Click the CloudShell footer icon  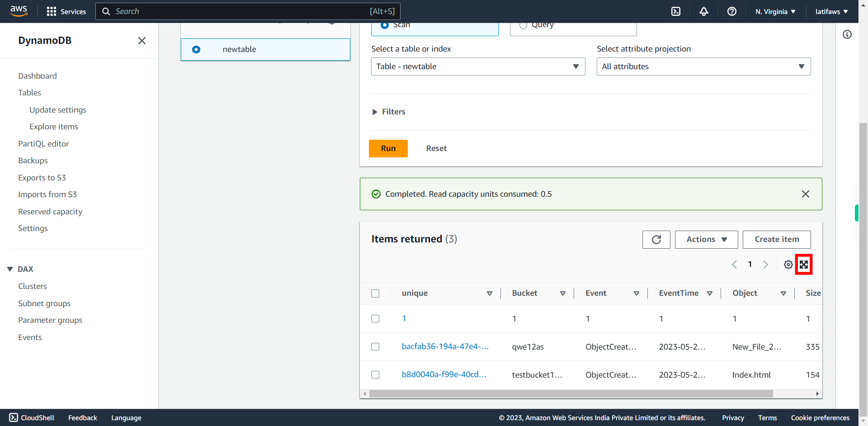14,417
